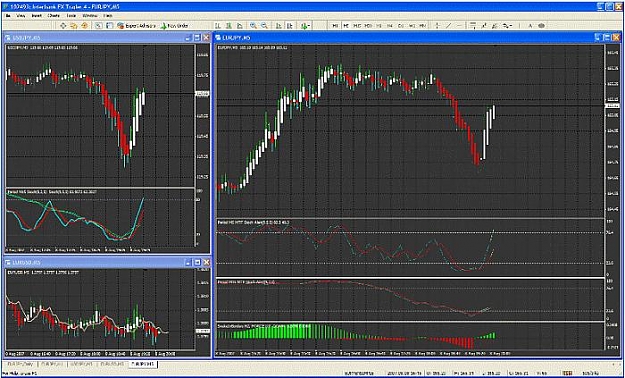Select the MN monthly timeframe
The width and height of the screenshot is (625, 378).
click(x=423, y=26)
